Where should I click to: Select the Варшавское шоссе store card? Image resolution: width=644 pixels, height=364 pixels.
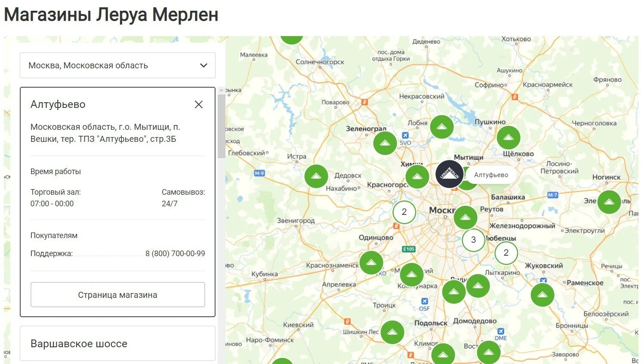pyautogui.click(x=117, y=343)
